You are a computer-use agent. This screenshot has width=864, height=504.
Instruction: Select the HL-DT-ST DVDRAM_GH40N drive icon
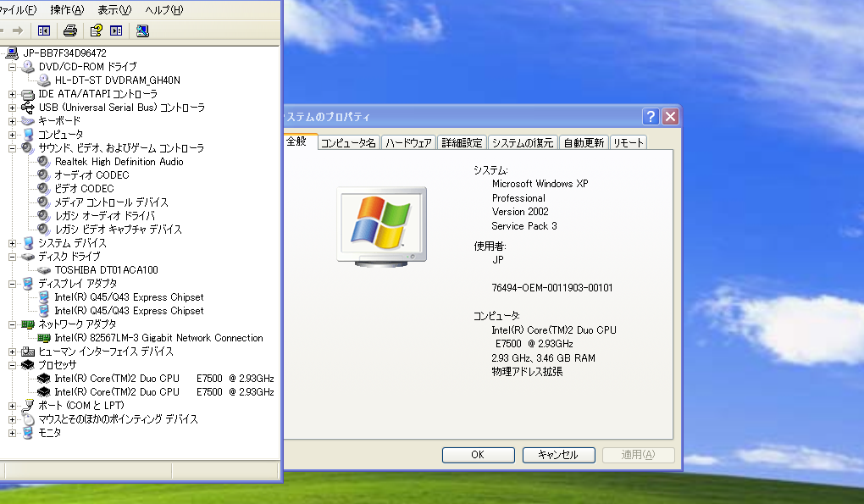pos(44,80)
